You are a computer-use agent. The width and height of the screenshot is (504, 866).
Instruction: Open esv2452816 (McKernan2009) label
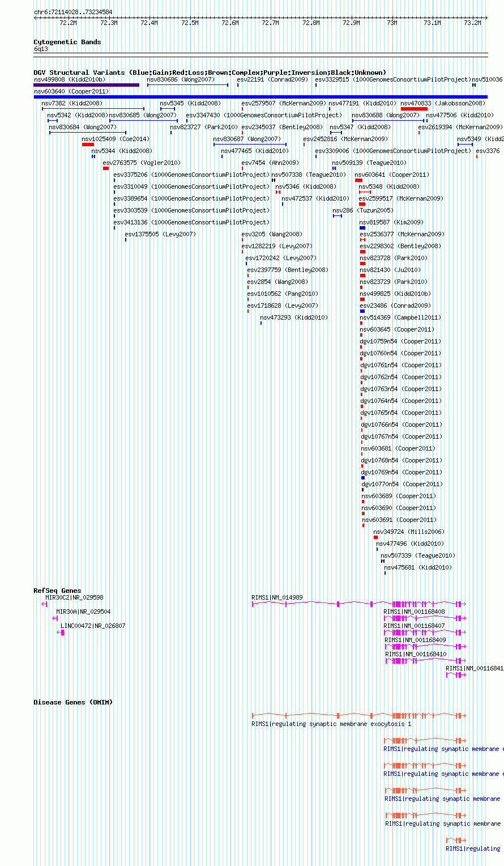(x=345, y=139)
